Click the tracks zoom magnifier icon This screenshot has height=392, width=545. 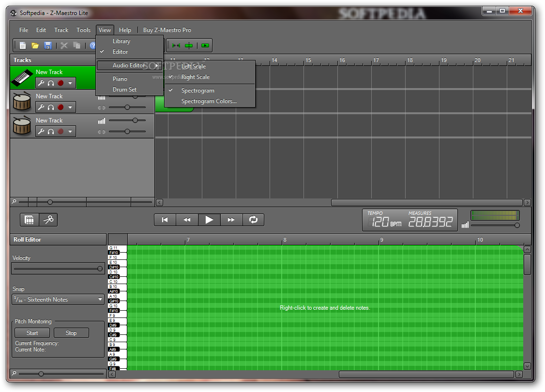tap(14, 201)
